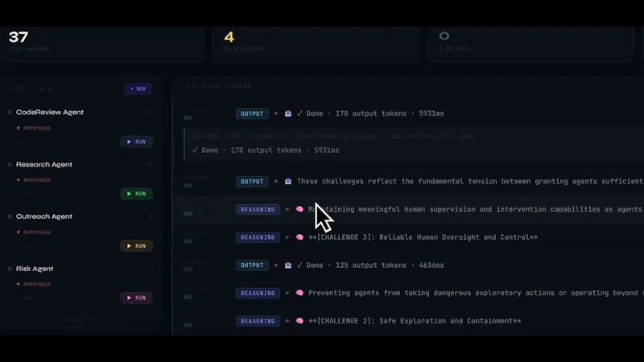The width and height of the screenshot is (644, 362).
Task: Click brain icon on 'human supervision' row
Action: click(x=299, y=209)
